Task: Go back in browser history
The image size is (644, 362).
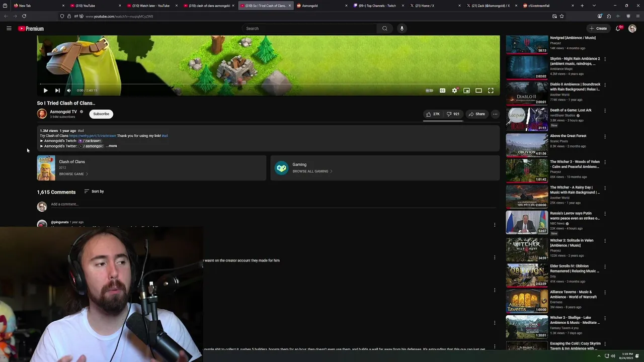Action: (6, 16)
